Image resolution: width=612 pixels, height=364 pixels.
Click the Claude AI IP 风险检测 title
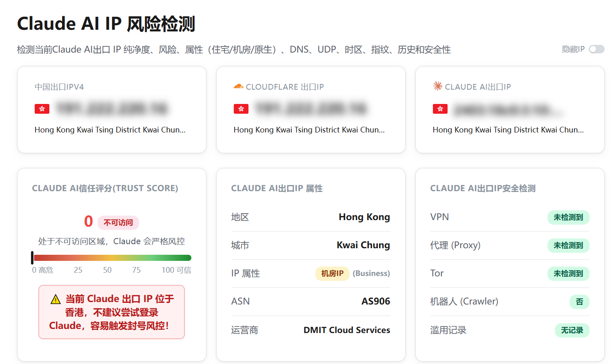tap(106, 24)
